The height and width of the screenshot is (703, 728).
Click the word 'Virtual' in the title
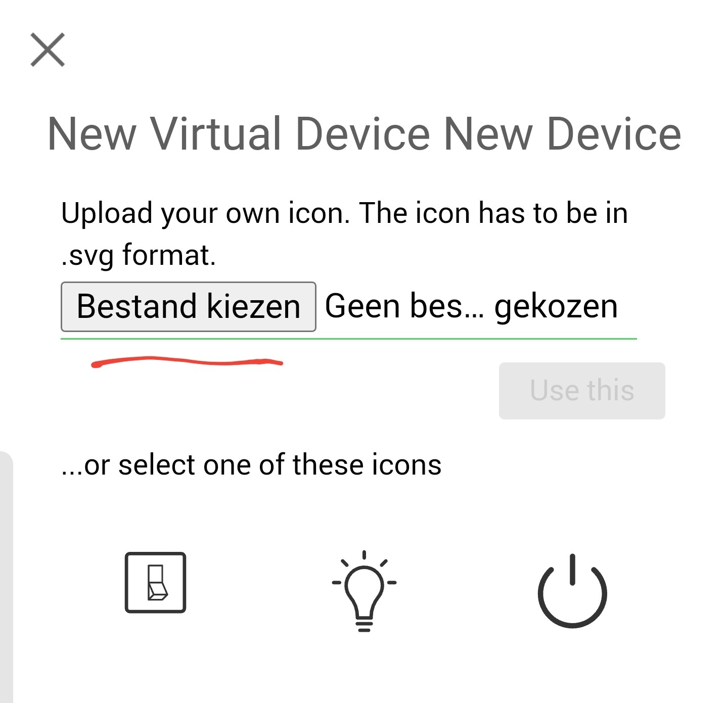[x=216, y=134]
